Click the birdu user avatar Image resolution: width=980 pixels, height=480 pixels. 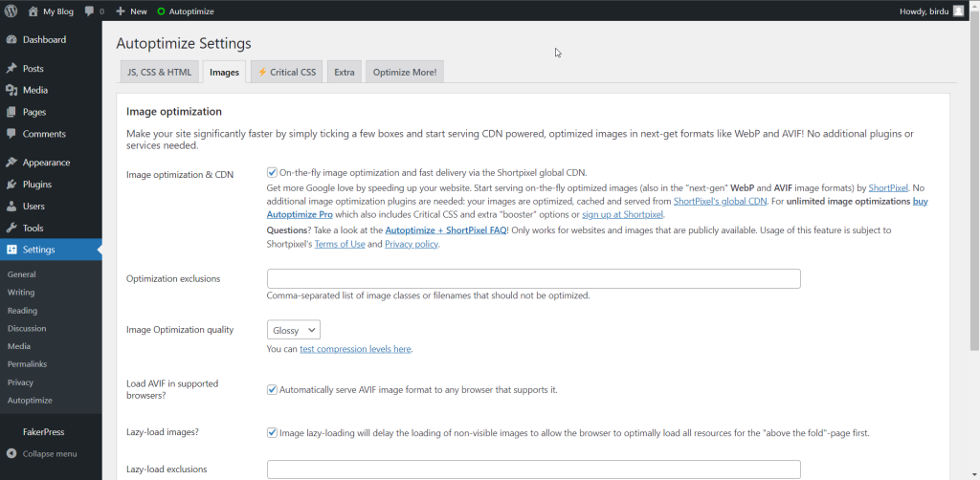pyautogui.click(x=958, y=11)
